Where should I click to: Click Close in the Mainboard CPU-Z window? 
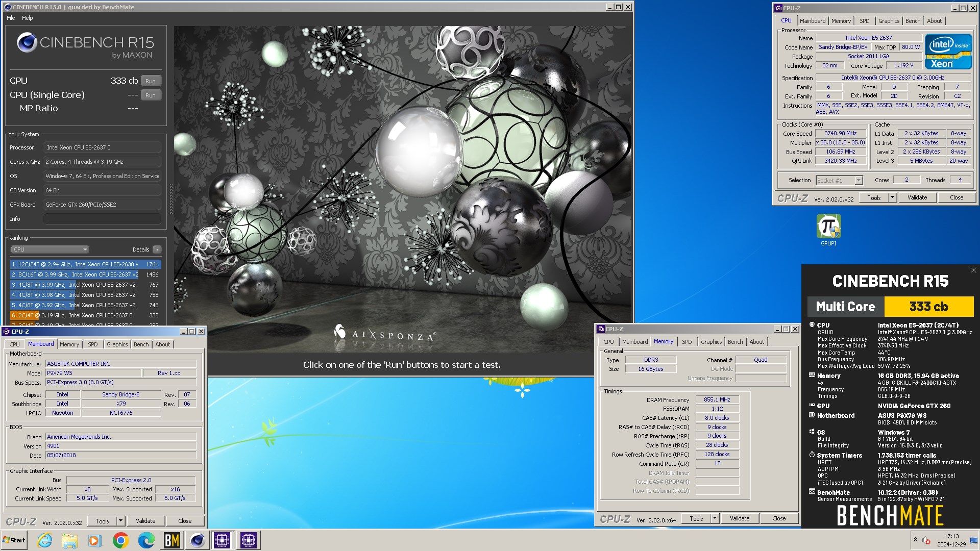coord(185,521)
